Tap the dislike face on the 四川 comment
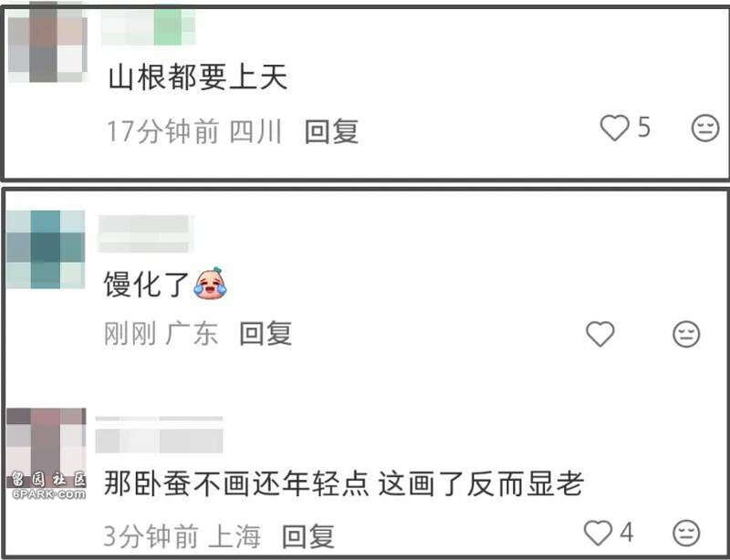 click(x=705, y=128)
